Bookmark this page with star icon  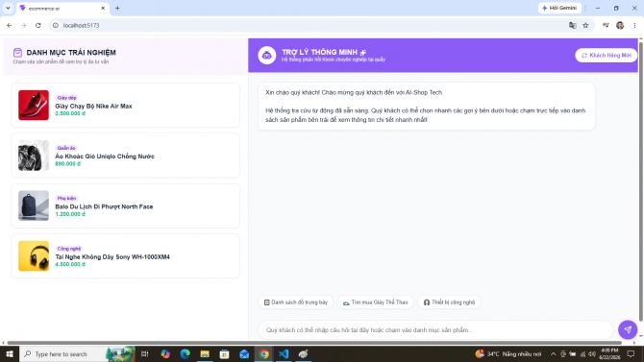pos(585,26)
